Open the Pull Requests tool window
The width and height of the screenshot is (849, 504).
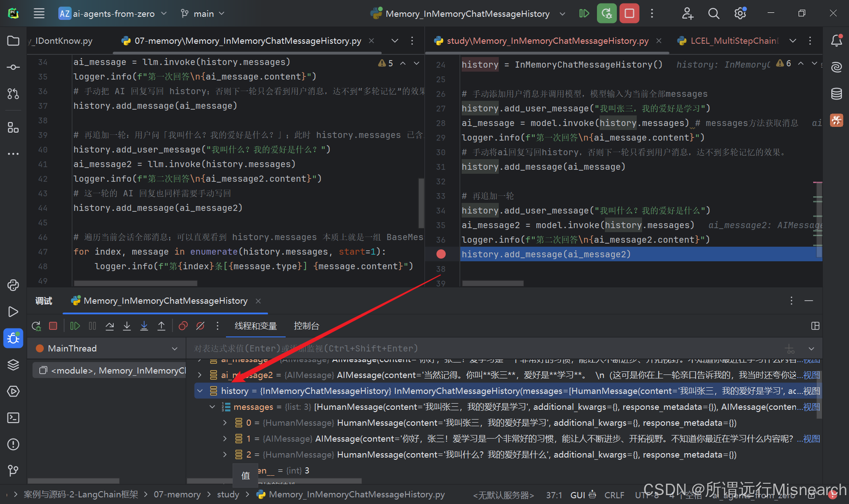13,94
